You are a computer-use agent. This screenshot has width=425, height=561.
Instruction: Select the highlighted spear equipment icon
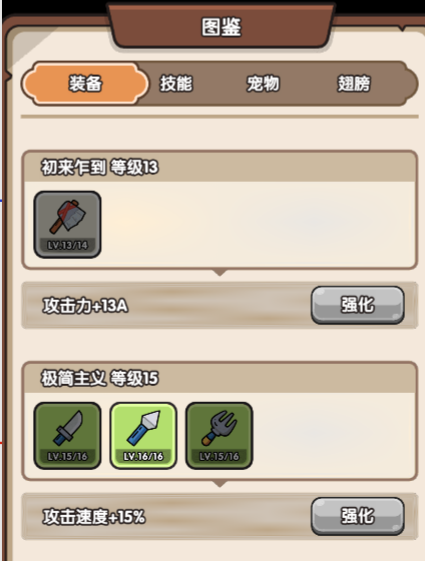pos(143,435)
